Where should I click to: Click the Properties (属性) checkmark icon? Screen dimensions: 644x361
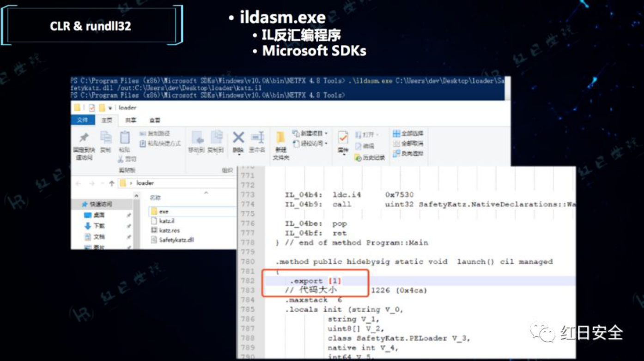[x=343, y=137]
